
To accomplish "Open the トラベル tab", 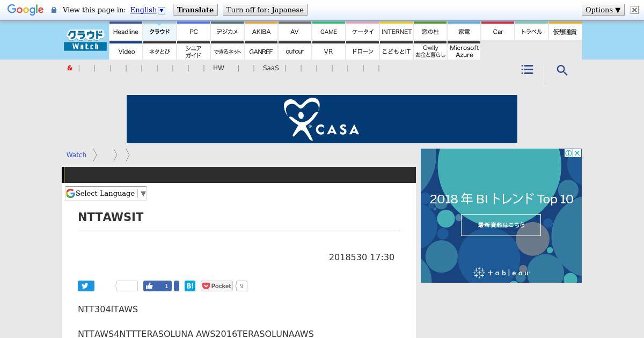I will (531, 32).
